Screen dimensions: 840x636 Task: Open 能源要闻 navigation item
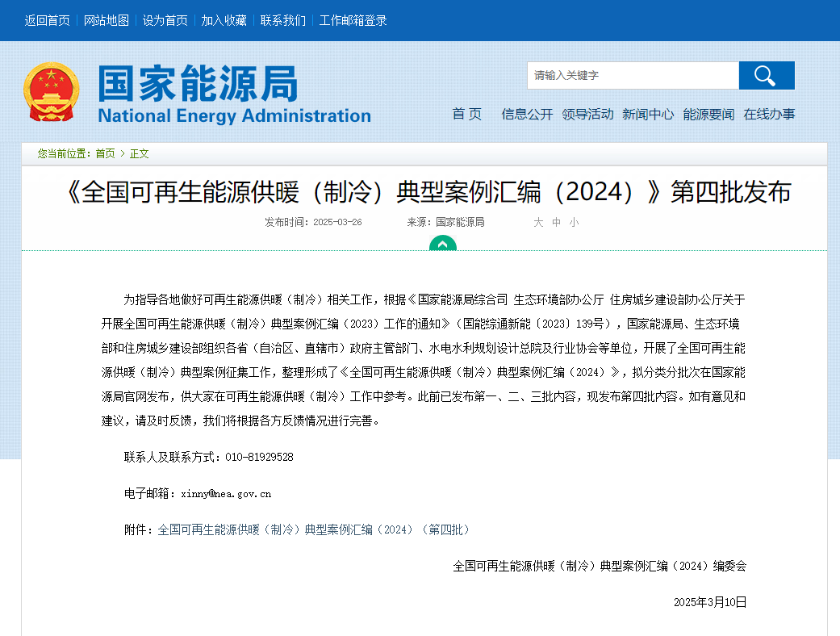click(x=708, y=114)
